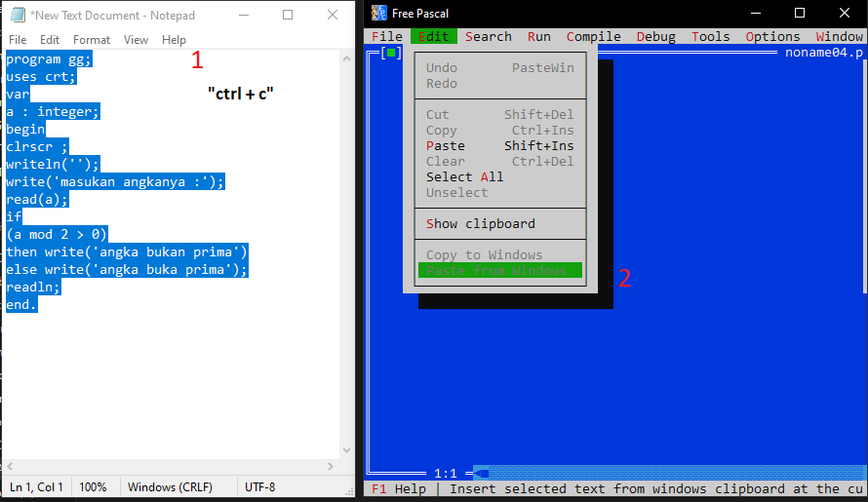Choose Select All in Edit menu
The height and width of the screenshot is (502, 868).
click(x=500, y=176)
